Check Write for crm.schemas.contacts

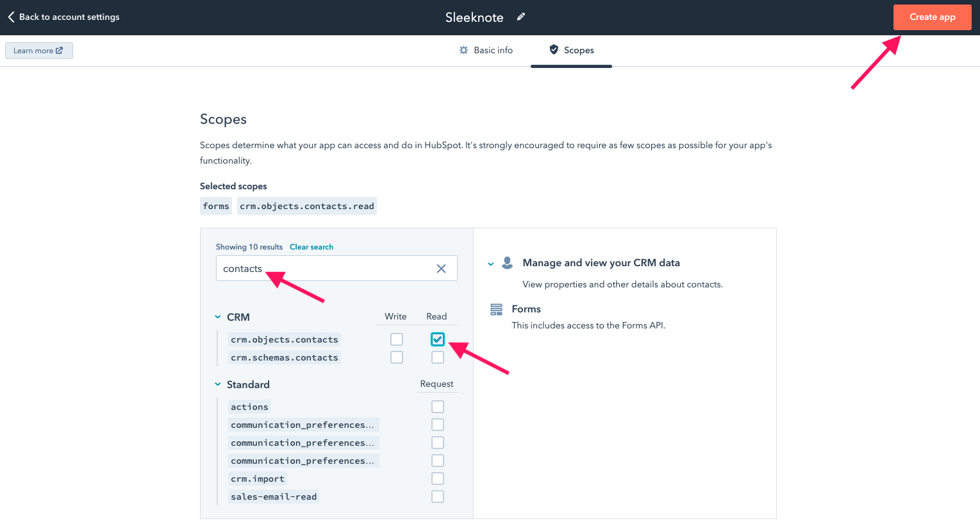click(397, 357)
